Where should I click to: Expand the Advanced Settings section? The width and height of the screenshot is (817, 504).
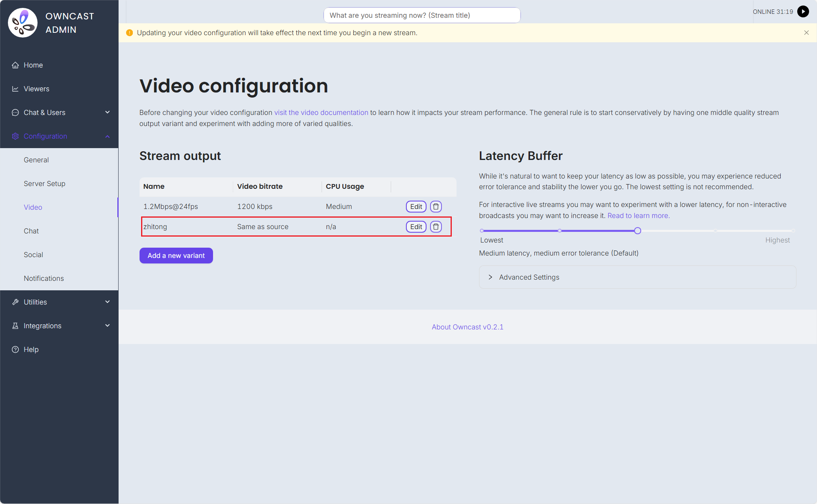[x=638, y=277]
